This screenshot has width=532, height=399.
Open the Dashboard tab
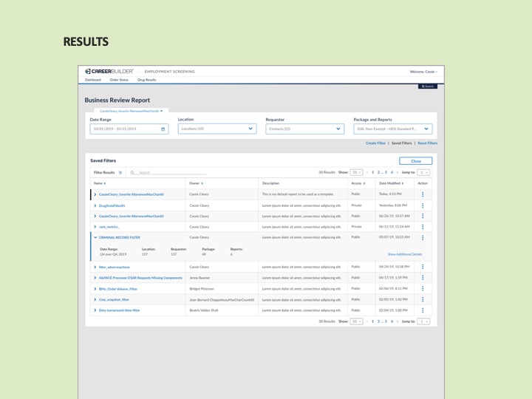pos(92,80)
